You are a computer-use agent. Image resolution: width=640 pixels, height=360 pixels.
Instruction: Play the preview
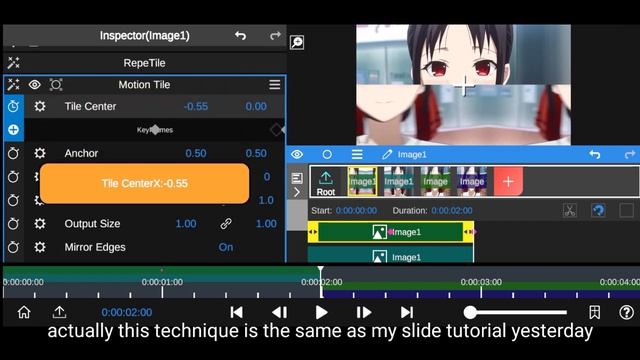pyautogui.click(x=322, y=312)
